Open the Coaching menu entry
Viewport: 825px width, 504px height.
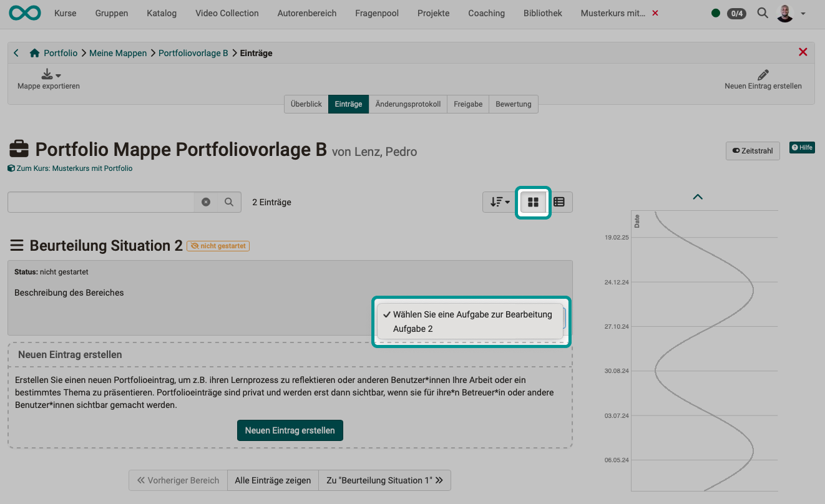pos(486,12)
